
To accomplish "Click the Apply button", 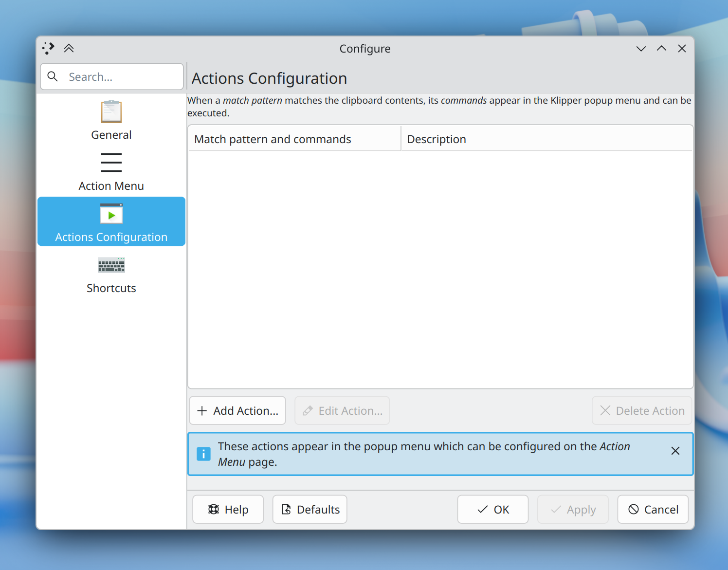I will point(573,509).
